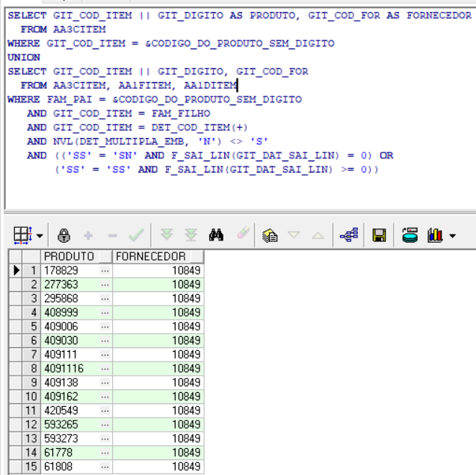Click the green checkmark post changes icon
The width and height of the screenshot is (476, 475).
click(x=136, y=235)
